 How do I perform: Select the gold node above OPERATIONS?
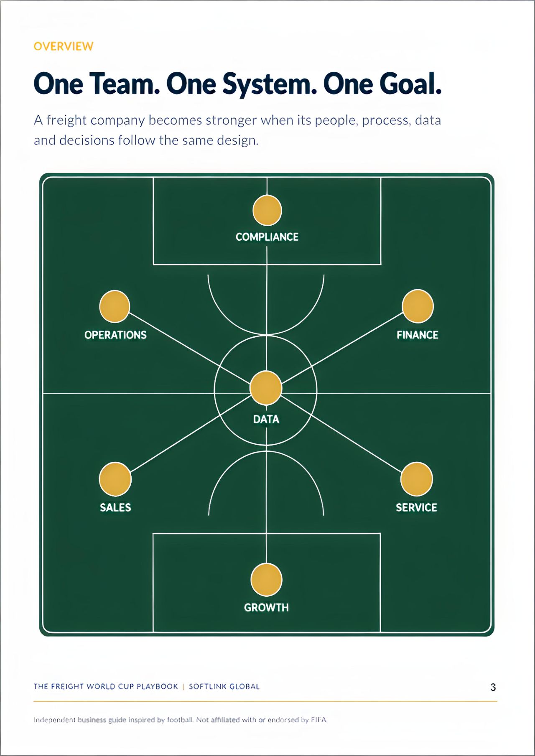(x=115, y=306)
